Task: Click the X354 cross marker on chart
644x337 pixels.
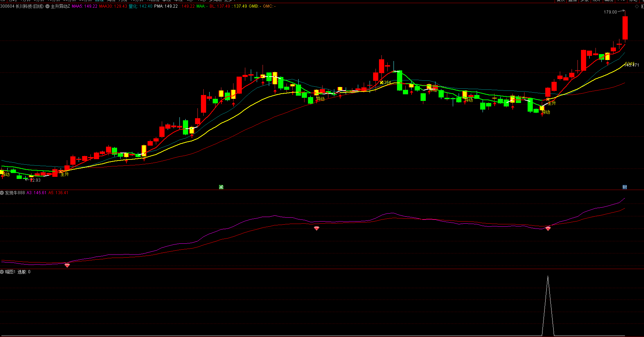Action: coord(385,83)
